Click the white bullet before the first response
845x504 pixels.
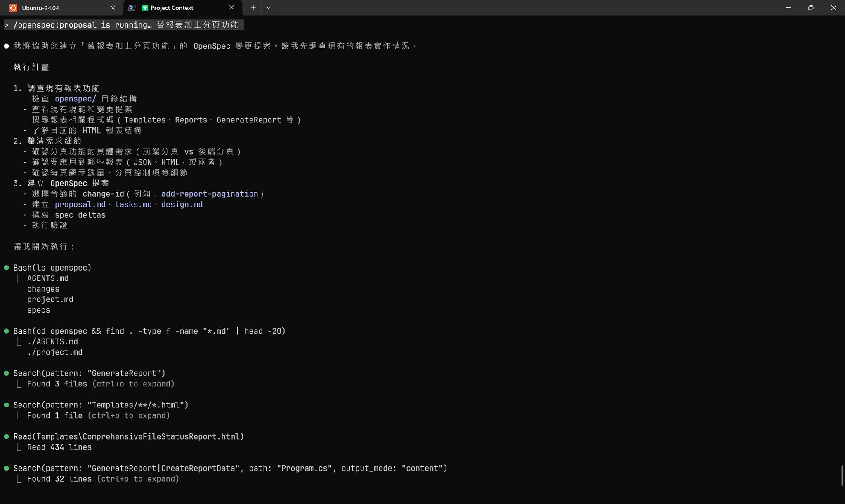tap(7, 46)
